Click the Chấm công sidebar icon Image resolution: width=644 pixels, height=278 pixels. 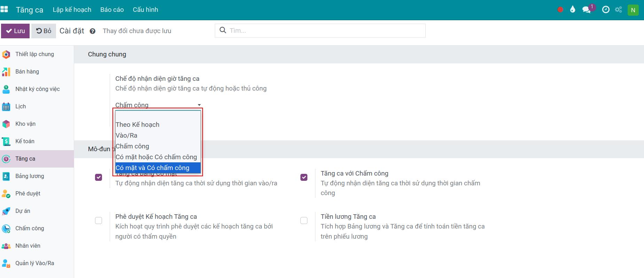pyautogui.click(x=6, y=229)
